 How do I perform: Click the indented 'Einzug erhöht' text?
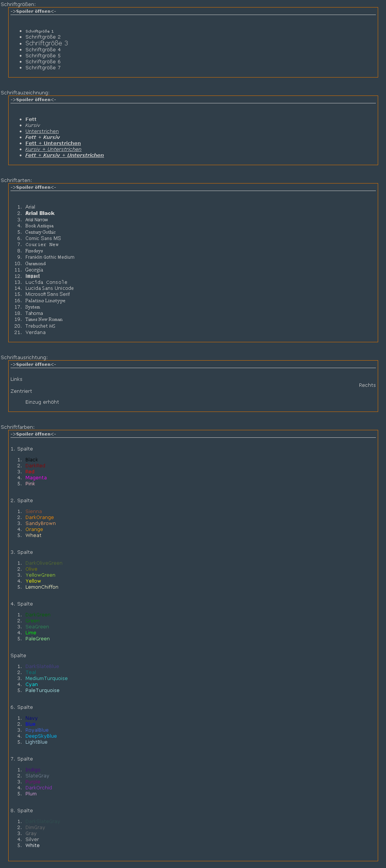click(x=42, y=402)
